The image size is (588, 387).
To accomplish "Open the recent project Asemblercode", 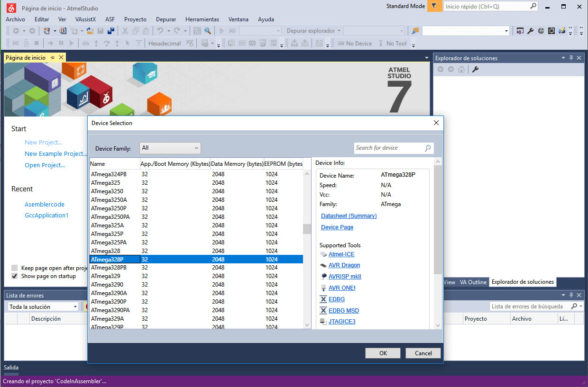I will (x=45, y=204).
